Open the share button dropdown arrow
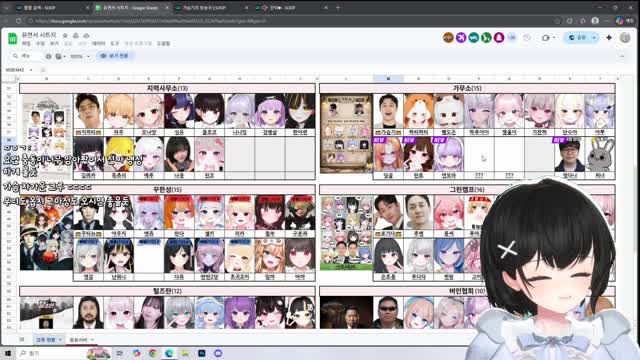 click(x=594, y=38)
